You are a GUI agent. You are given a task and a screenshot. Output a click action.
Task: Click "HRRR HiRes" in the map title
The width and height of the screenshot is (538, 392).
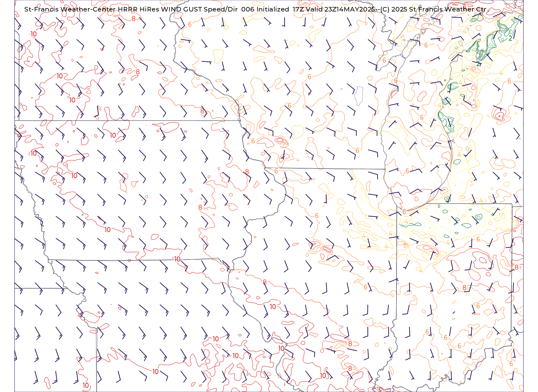click(139, 9)
